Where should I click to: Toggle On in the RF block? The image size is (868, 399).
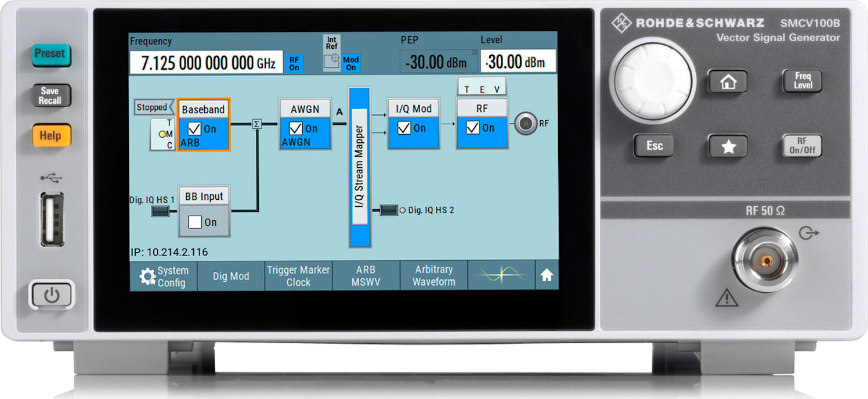(472, 129)
